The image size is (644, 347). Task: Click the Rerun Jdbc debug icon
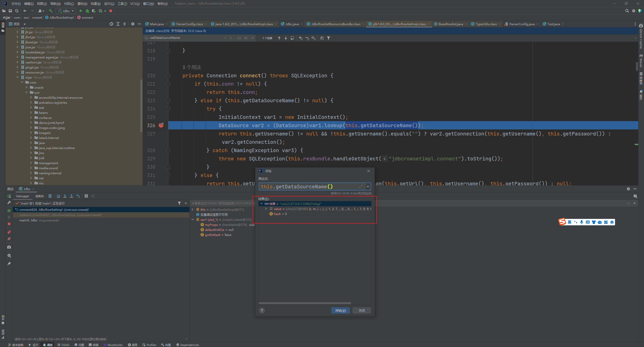[x=9, y=196]
